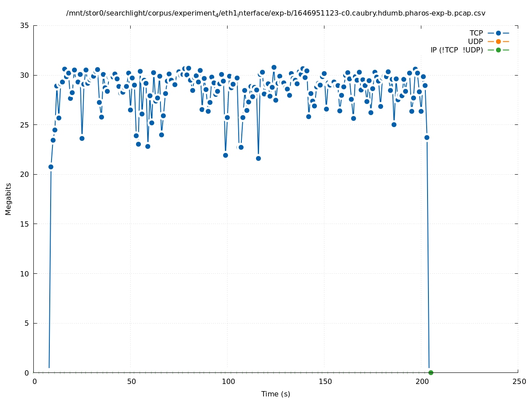Click the 200 tick label on x-axis
Screen dimensions: 532x400
tap(422, 382)
